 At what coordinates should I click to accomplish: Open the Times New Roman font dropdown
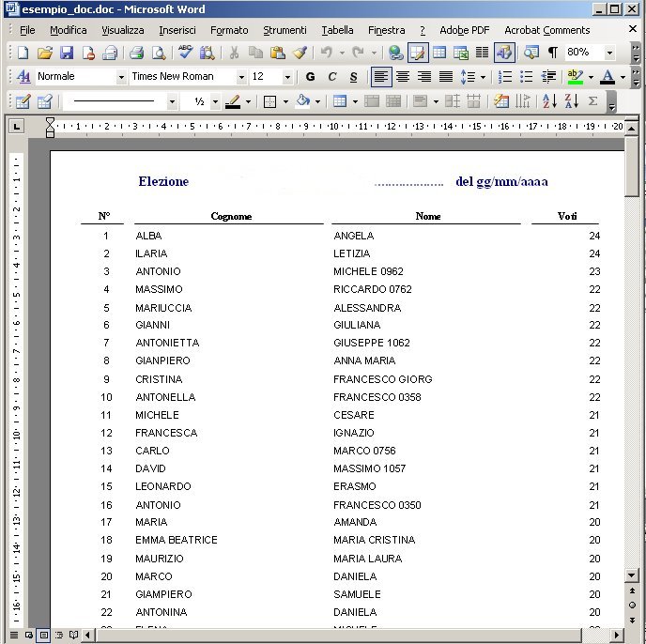coord(241,77)
